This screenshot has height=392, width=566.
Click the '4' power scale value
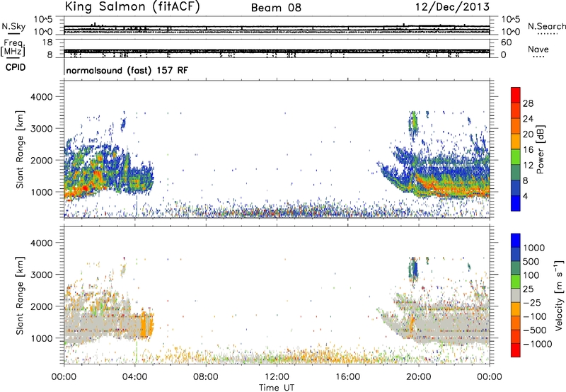(x=525, y=196)
